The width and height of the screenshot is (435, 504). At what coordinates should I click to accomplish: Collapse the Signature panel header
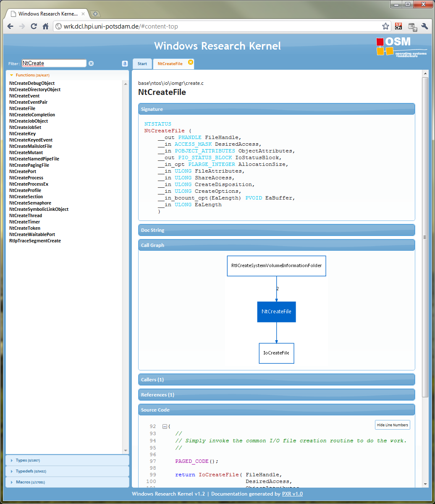point(276,109)
